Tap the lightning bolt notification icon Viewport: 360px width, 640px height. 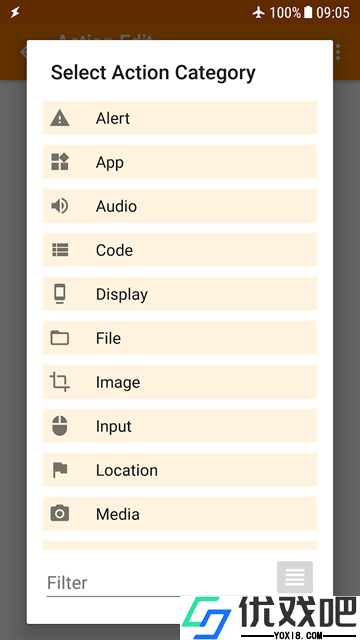[15, 12]
